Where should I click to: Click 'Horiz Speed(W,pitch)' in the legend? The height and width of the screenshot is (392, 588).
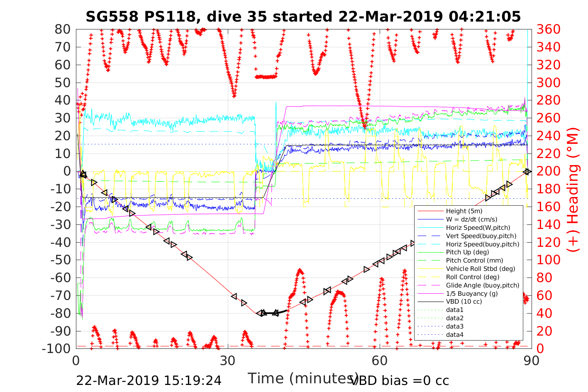coord(478,228)
